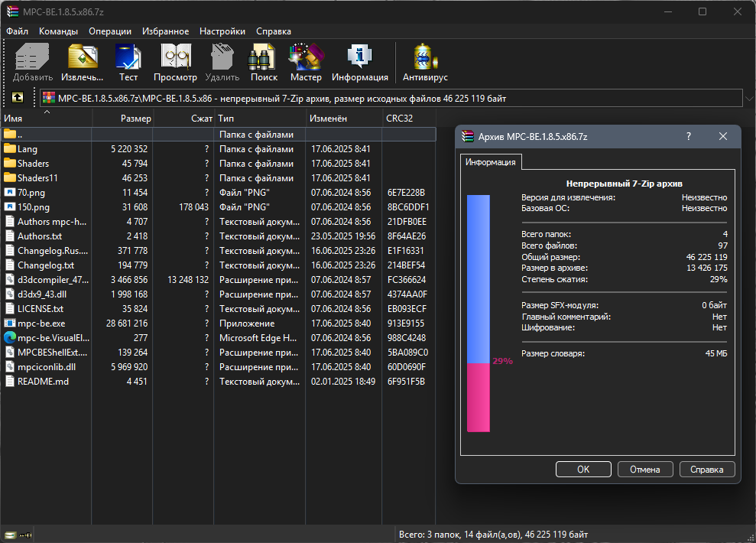Click the disk icon in status bar
Viewport: 756px width, 543px height.
(10, 535)
